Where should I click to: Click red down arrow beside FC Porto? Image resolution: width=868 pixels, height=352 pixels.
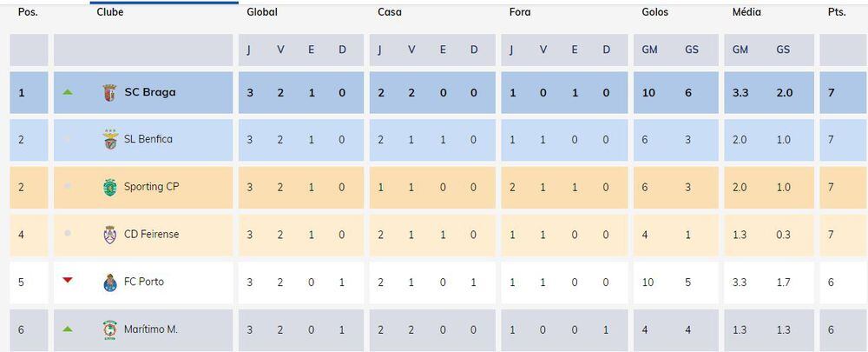[68, 281]
